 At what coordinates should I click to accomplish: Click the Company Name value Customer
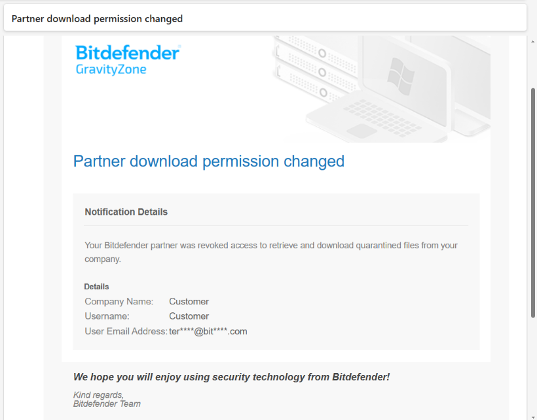pyautogui.click(x=189, y=302)
